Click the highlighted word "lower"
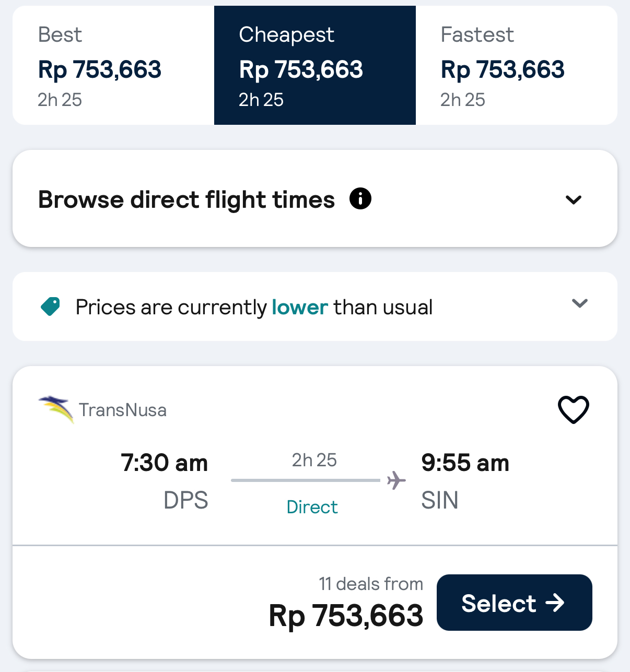Screen dimensions: 630x672 tap(300, 307)
